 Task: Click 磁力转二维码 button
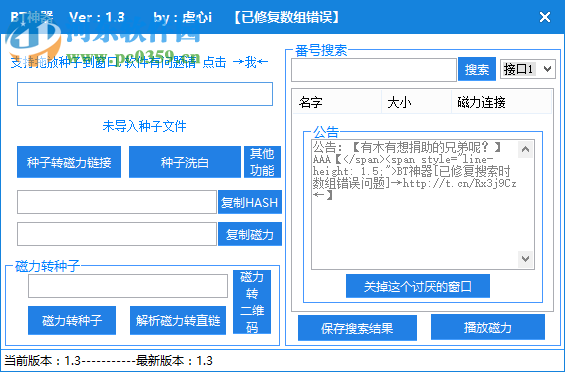[252, 302]
